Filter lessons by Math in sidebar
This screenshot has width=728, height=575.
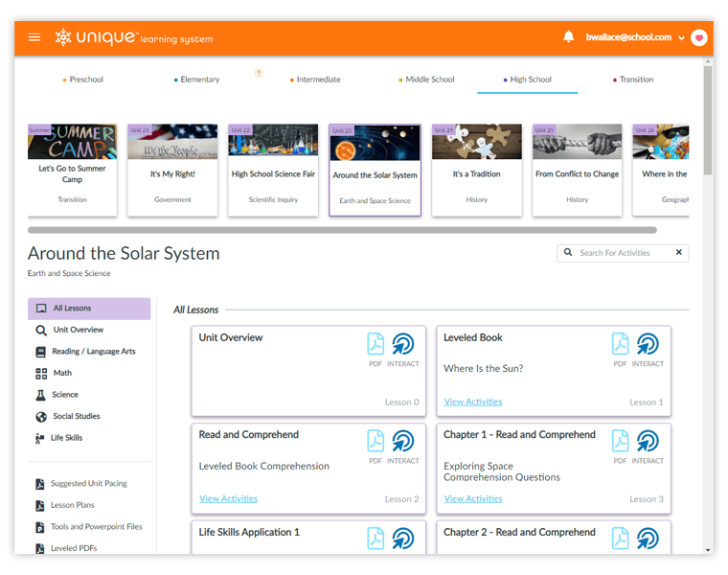coord(61,373)
